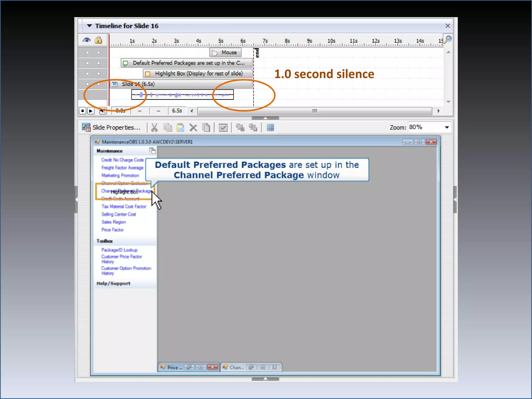
Task: Click the eye show/hide all column header
Action: 87,40
